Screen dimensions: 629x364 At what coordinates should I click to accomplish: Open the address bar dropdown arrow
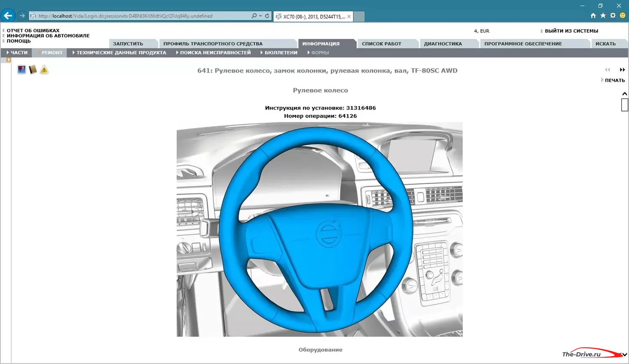point(260,16)
